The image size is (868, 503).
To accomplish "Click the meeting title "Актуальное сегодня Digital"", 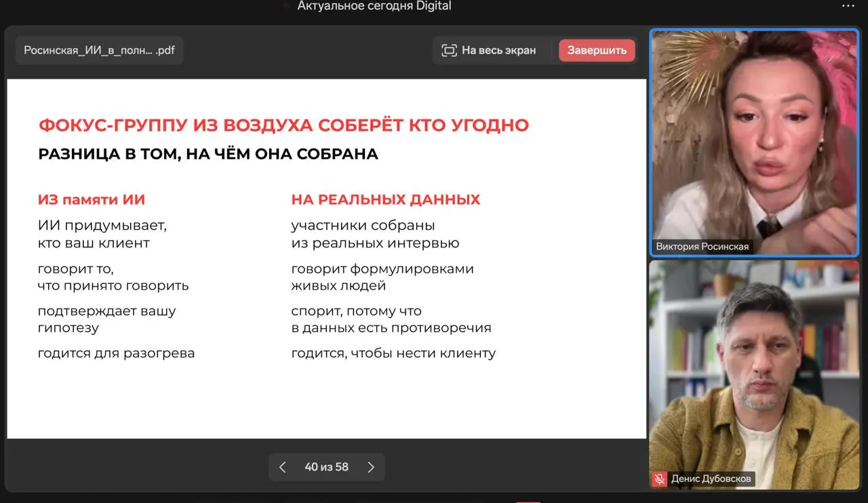I will 374,6.
